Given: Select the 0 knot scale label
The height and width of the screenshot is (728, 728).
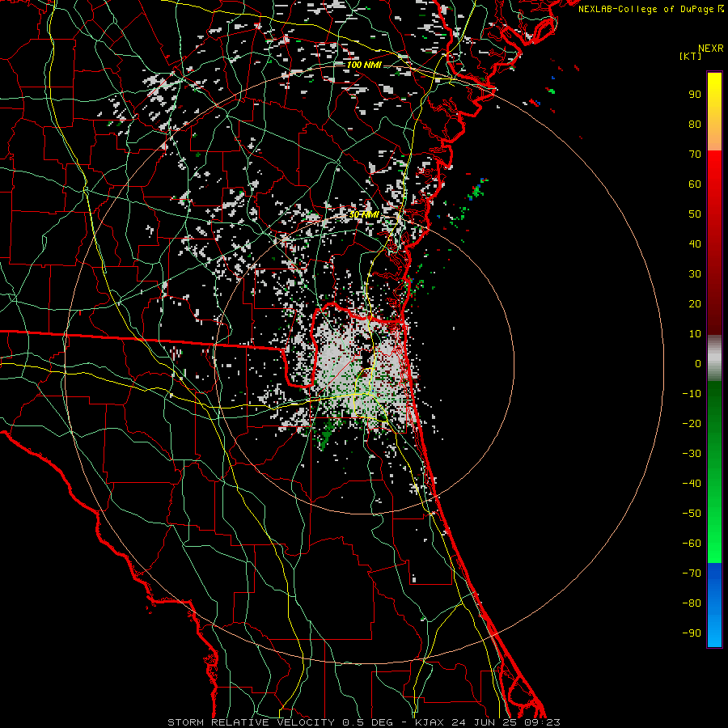Looking at the screenshot, I should 698,363.
